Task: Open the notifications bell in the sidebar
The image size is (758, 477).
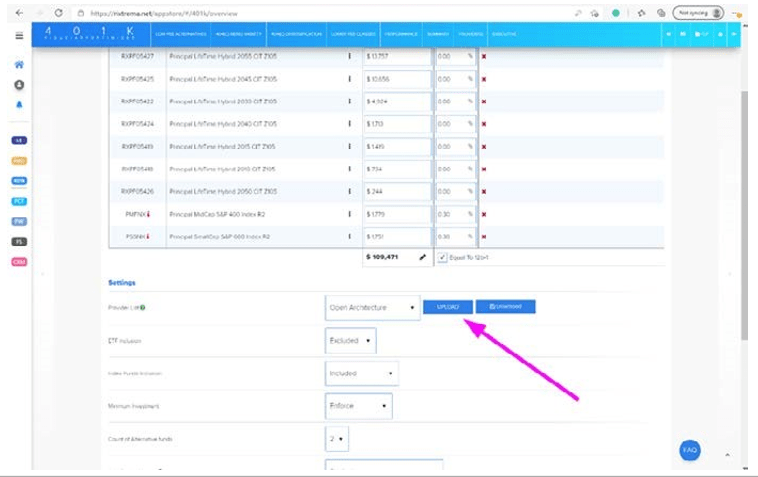Action: [19, 105]
